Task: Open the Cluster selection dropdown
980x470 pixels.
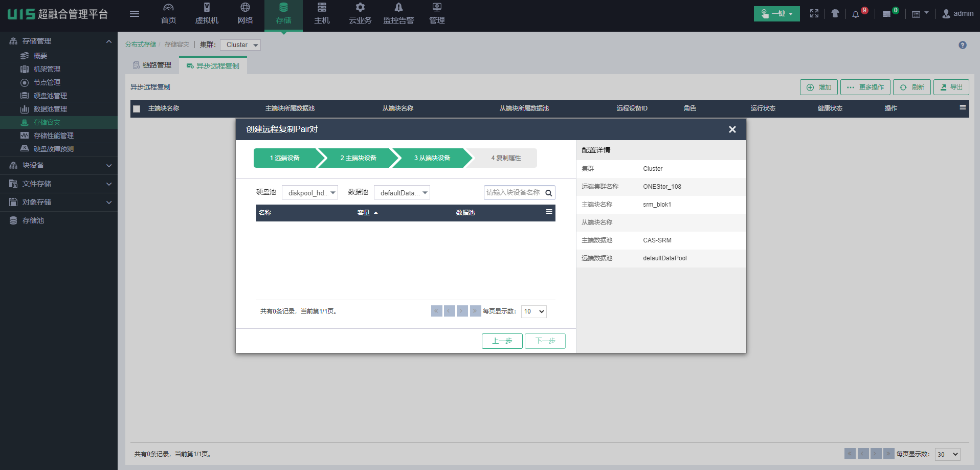Action: [x=240, y=45]
